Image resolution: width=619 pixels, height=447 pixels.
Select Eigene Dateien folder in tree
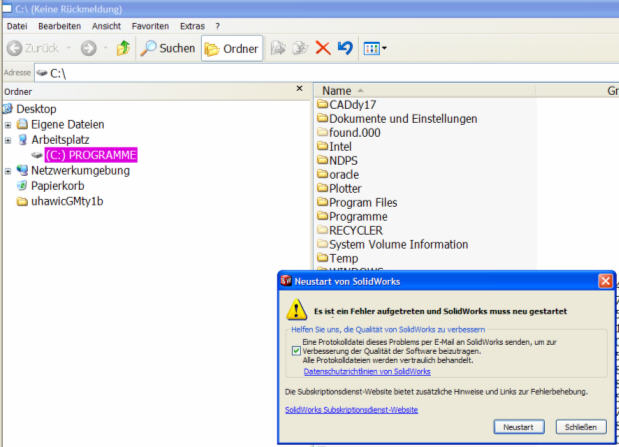tap(68, 124)
